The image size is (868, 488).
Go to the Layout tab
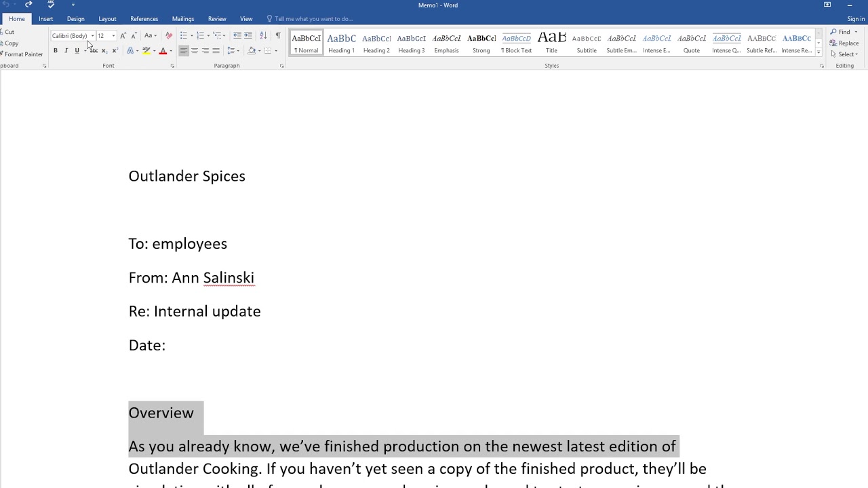click(107, 19)
